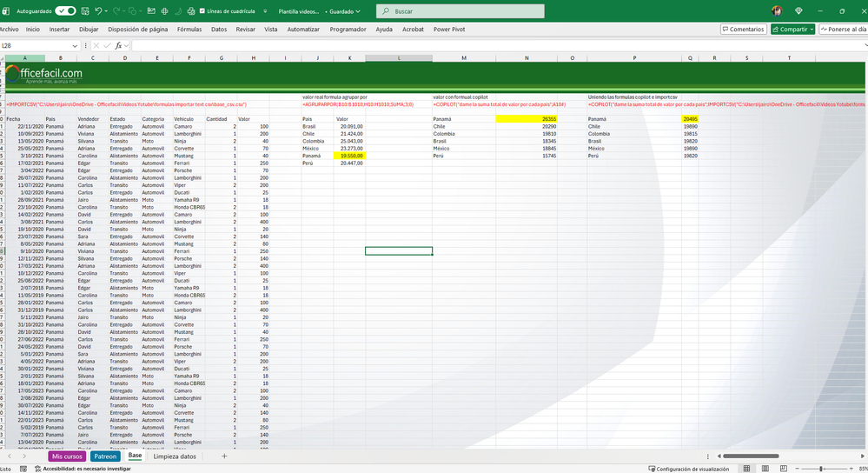868x473 pixels.
Task: Open the Automatizar ribbon tab
Action: 303,30
